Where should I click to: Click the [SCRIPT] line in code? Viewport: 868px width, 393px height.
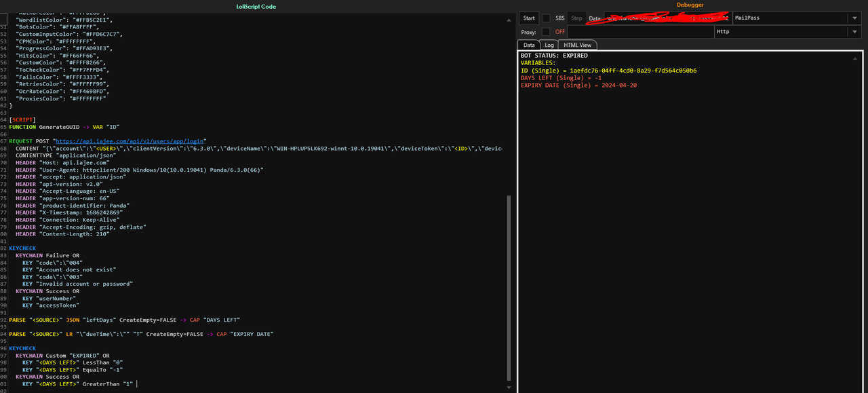[x=22, y=119]
